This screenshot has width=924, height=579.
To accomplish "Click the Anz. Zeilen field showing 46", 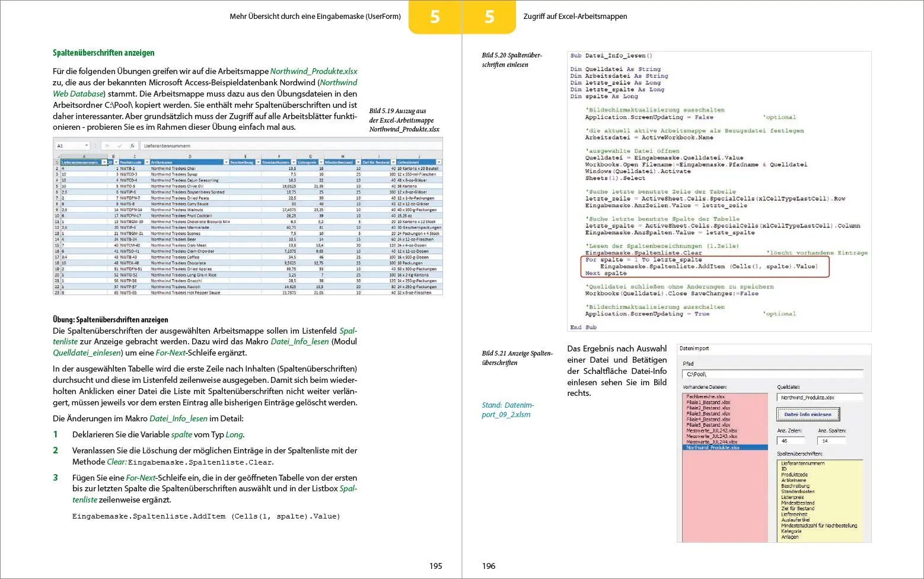I will [x=791, y=441].
